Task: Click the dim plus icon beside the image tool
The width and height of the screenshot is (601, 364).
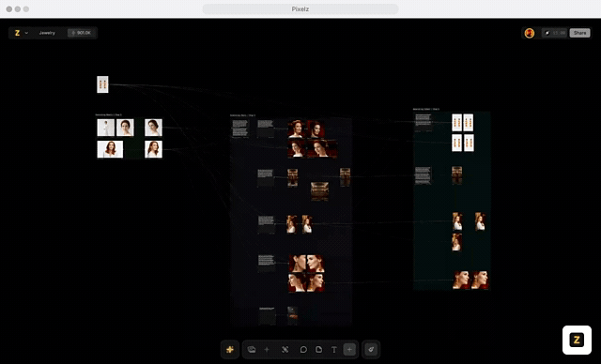Action: click(267, 349)
